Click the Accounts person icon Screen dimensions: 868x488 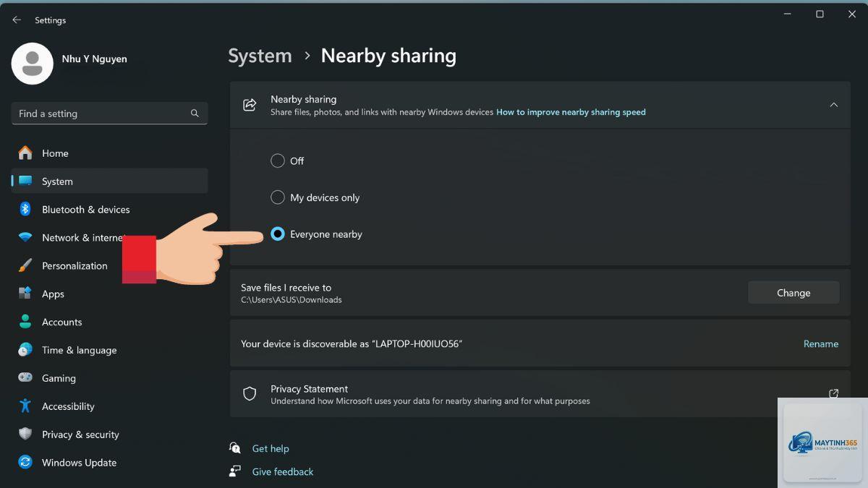coord(25,322)
